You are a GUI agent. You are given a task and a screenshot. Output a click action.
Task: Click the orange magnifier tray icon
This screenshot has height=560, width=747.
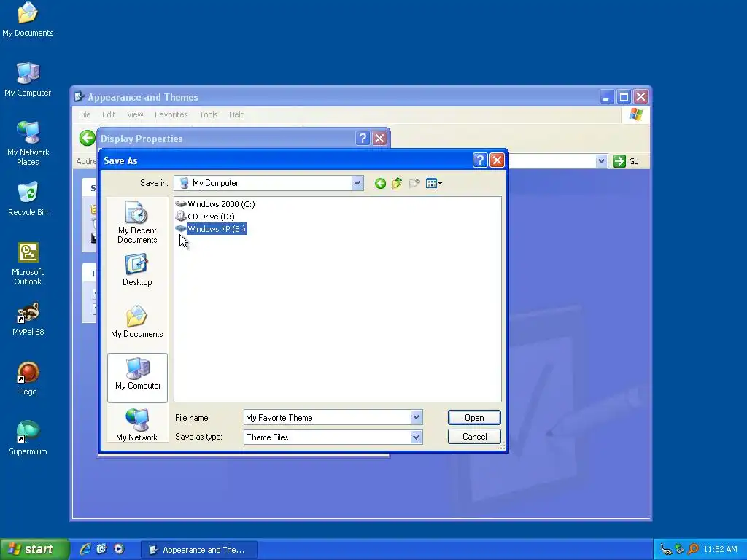coord(693,550)
